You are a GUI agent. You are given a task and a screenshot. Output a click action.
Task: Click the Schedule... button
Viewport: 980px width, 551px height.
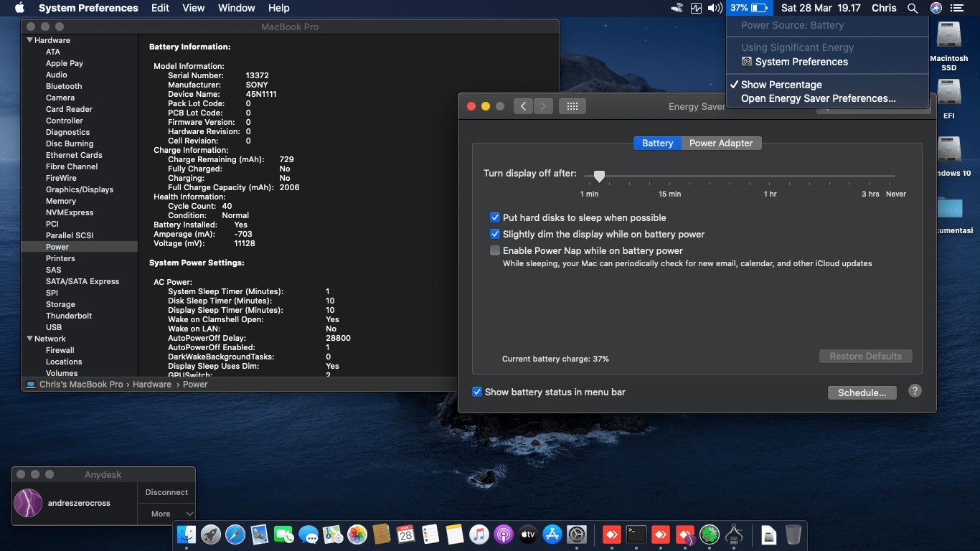(x=862, y=392)
